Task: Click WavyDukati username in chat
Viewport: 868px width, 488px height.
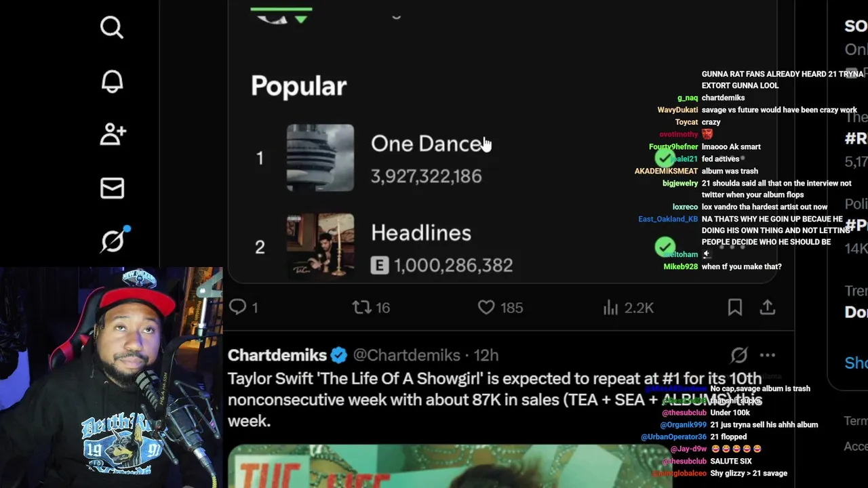Action: [677, 110]
